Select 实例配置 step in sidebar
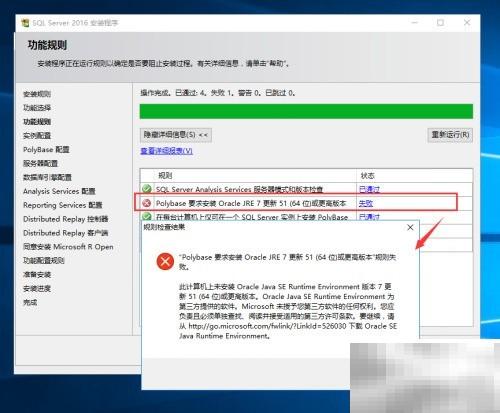Viewport: 500px width, 413px height. 37,136
